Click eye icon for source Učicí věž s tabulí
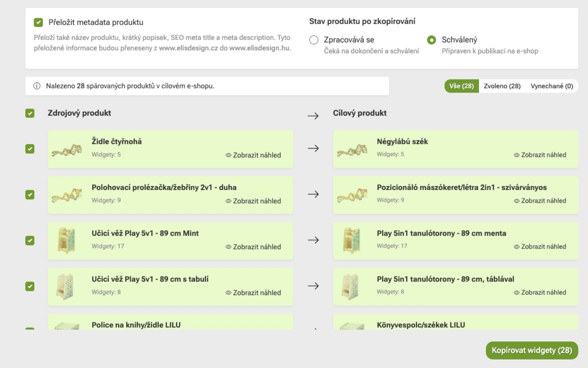Screen dimensions: 588x368 click(x=228, y=293)
